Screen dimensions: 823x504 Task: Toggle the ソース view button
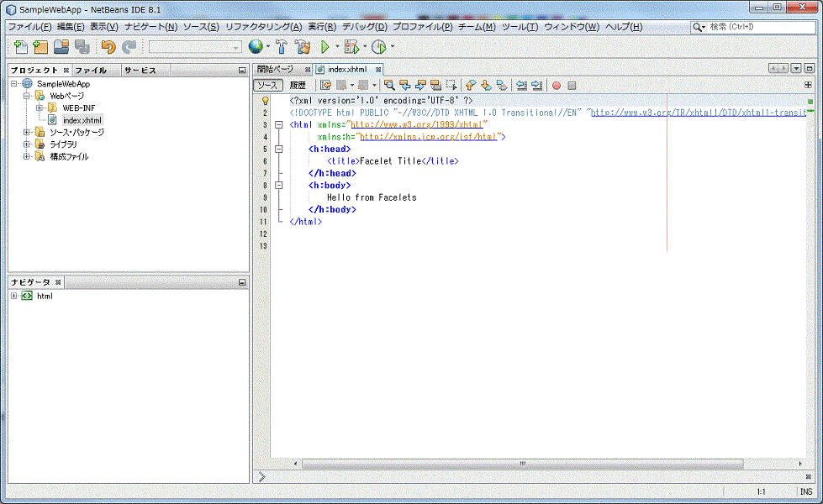tap(267, 85)
